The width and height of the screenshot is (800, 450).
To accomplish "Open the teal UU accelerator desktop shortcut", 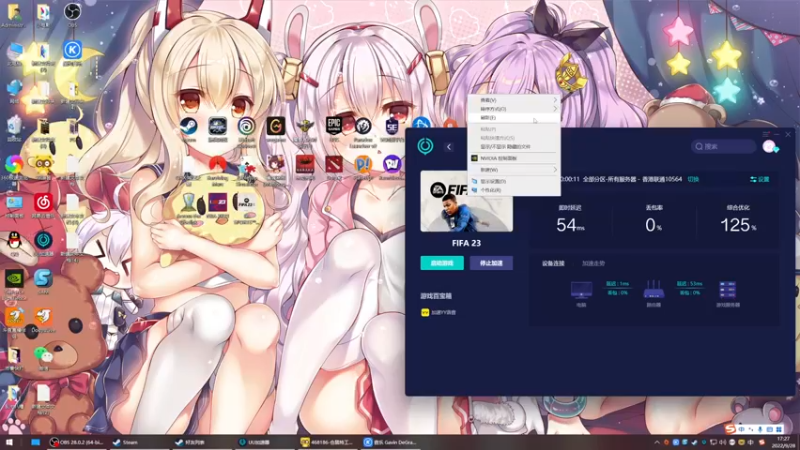I will click(43, 240).
